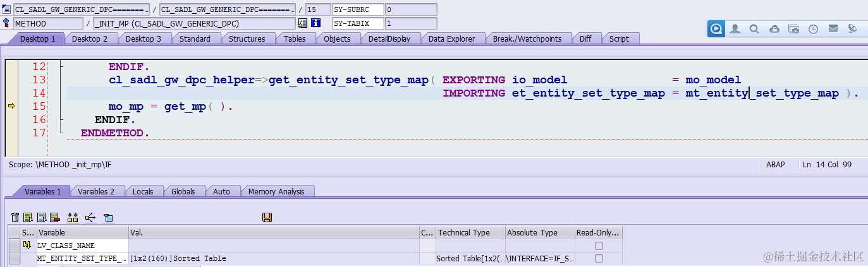Image resolution: width=868 pixels, height=267 pixels.
Task: Click the Technical Type column header
Action: tap(470, 232)
